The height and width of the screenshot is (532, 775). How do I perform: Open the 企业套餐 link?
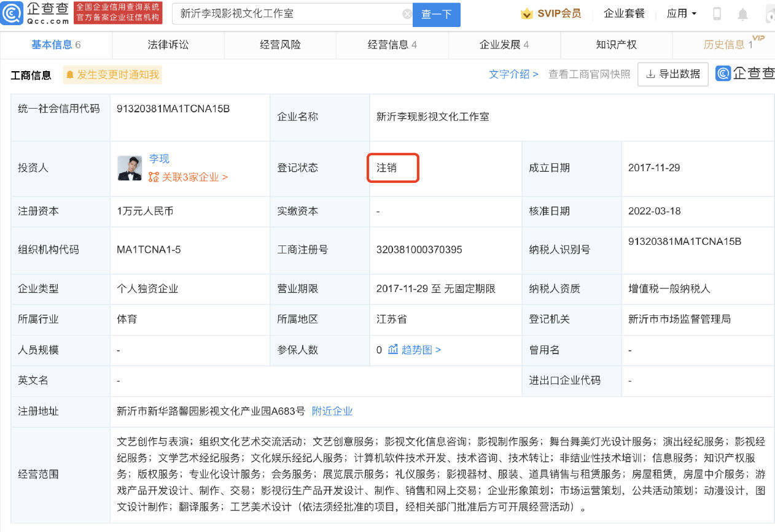pyautogui.click(x=624, y=13)
